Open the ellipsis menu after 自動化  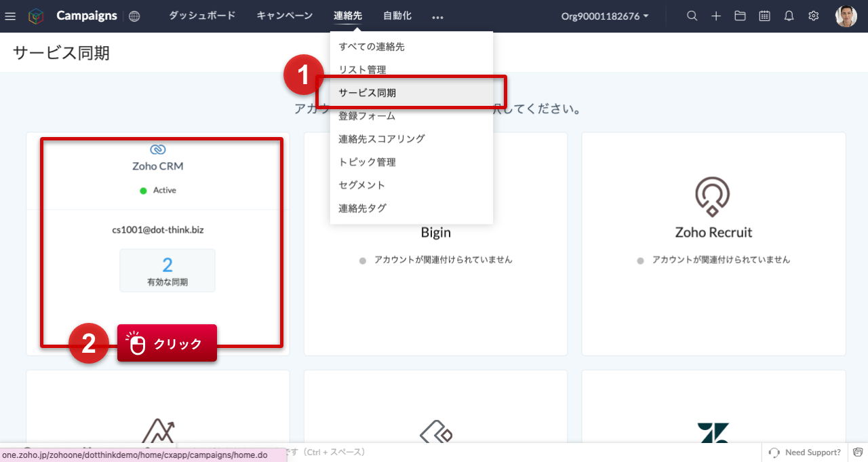(437, 16)
